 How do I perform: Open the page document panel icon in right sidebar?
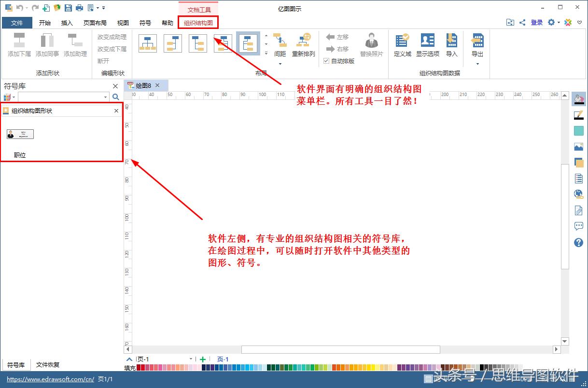point(578,179)
